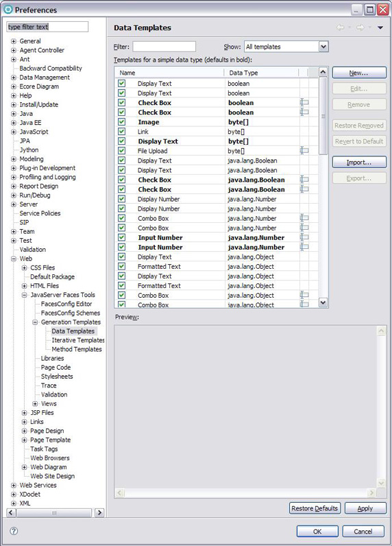This screenshot has width=392, height=546.
Task: Collapse the Web tree node
Action: pos(14,259)
